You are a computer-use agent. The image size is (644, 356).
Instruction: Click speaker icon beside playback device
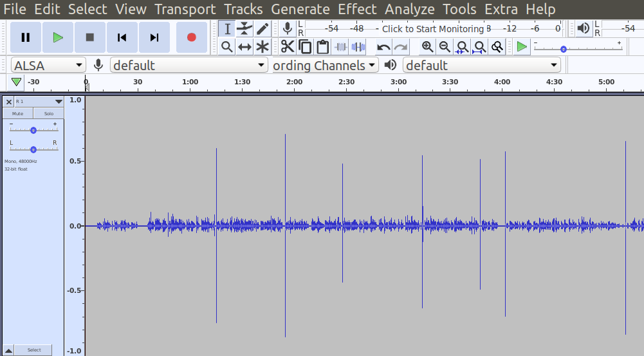[x=391, y=65]
